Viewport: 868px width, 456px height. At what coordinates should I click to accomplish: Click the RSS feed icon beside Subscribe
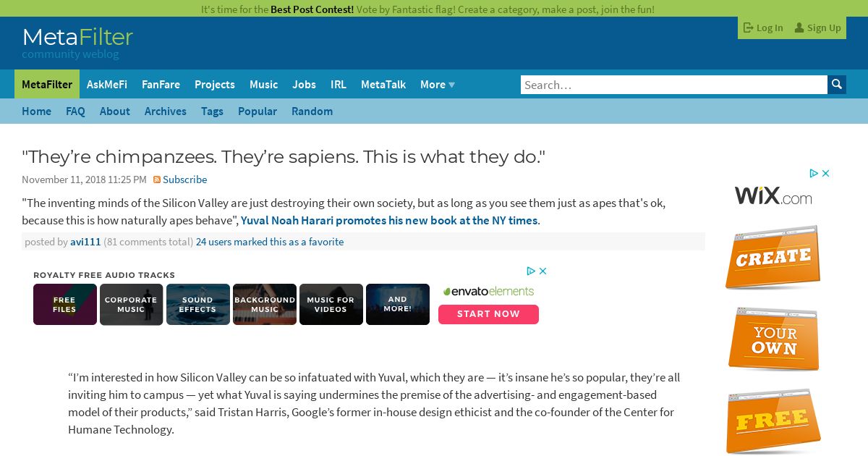click(x=157, y=180)
